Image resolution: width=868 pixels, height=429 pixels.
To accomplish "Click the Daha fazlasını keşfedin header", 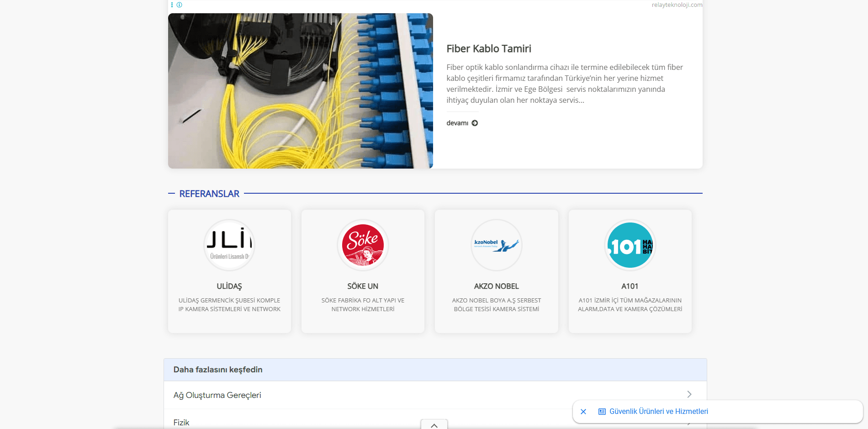I will coord(435,370).
